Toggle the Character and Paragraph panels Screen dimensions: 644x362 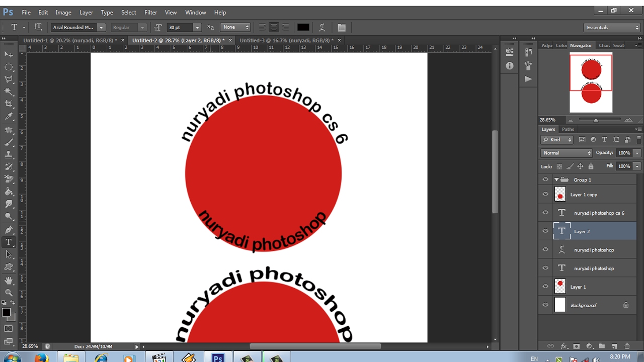pyautogui.click(x=342, y=27)
